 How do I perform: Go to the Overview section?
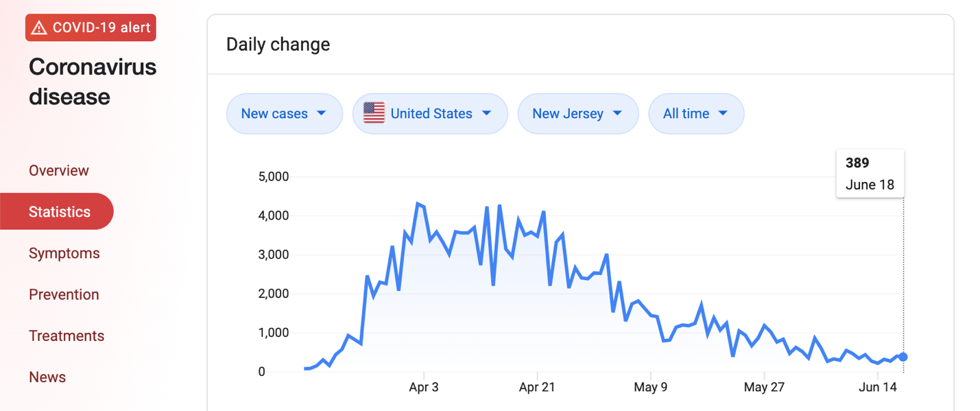(59, 171)
